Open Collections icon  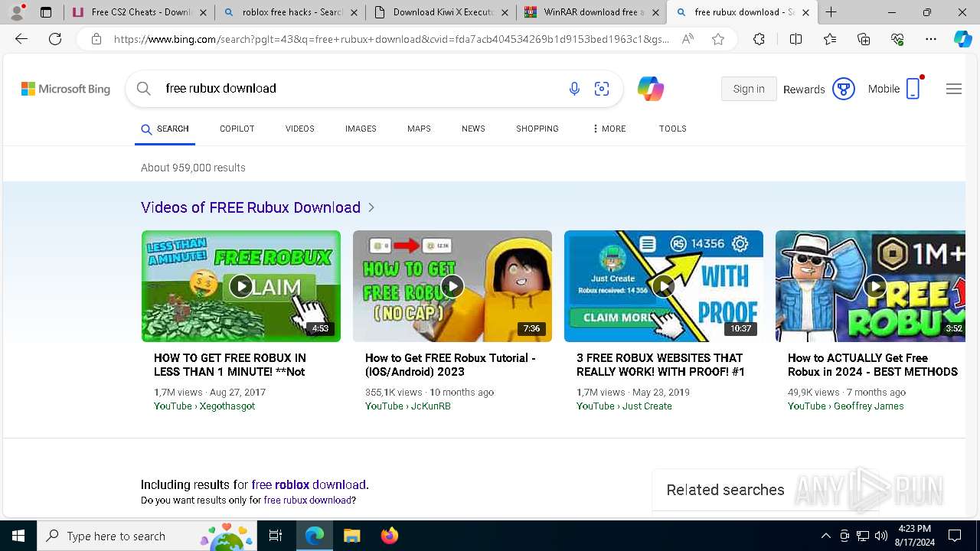coord(864,39)
